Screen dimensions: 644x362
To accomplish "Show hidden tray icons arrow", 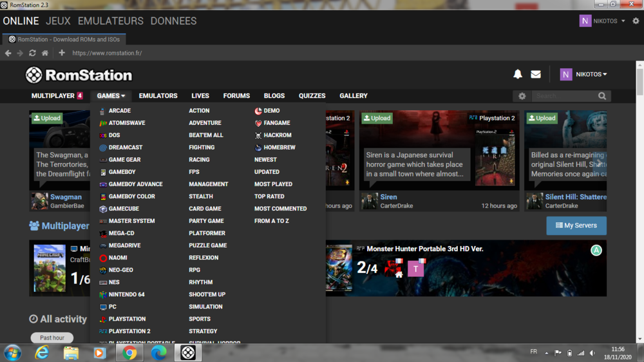I will tap(547, 353).
